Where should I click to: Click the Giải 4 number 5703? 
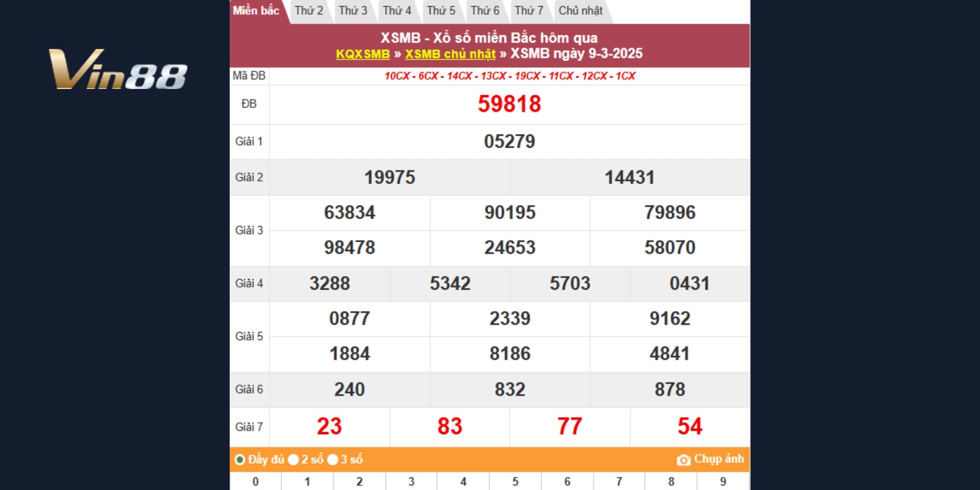coord(570,284)
